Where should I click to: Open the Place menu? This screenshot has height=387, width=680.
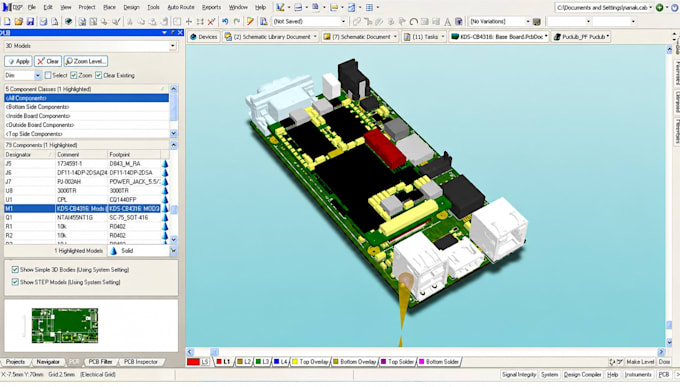coord(109,7)
